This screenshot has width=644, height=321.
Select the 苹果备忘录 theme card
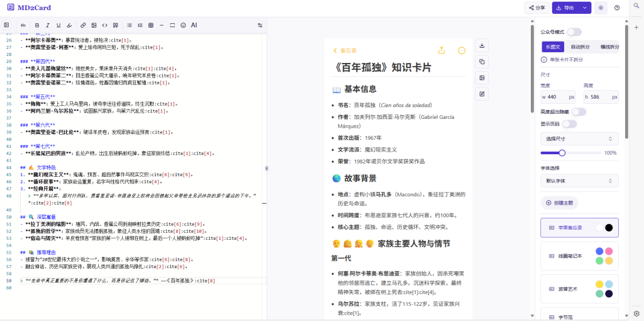click(579, 228)
